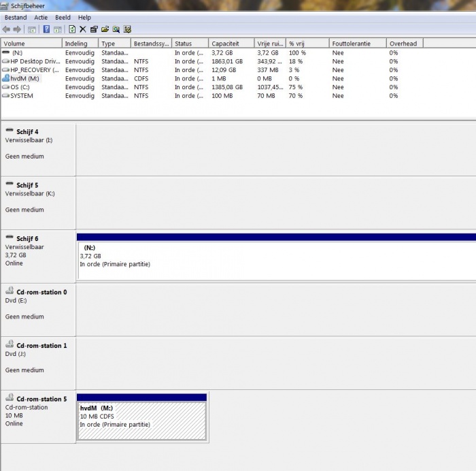Click the Schijf 5 disk label
The width and height of the screenshot is (476, 471).
click(27, 185)
